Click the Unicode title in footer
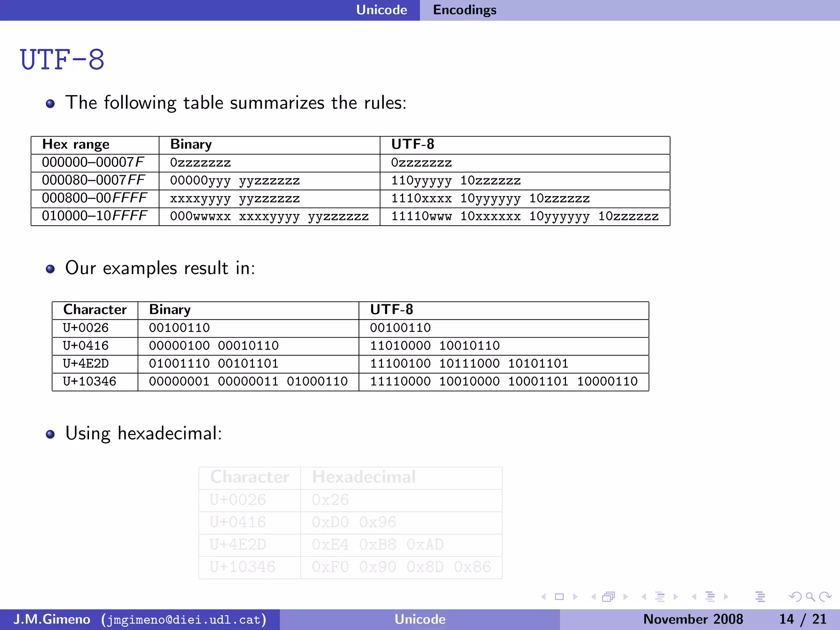This screenshot has height=630, width=840. 420,619
